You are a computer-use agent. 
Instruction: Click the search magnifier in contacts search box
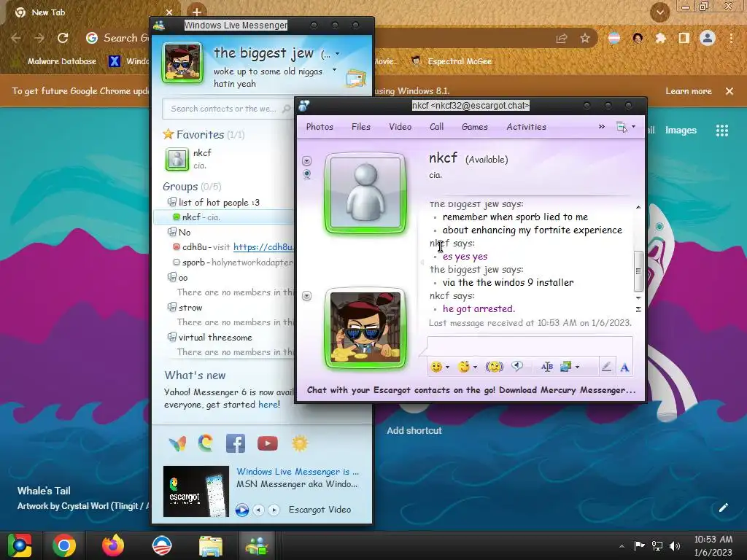(286, 109)
